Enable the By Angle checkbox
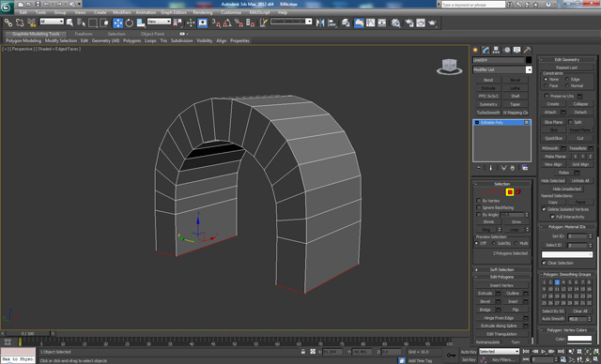Viewport: 601px width, 364px height. [x=479, y=215]
